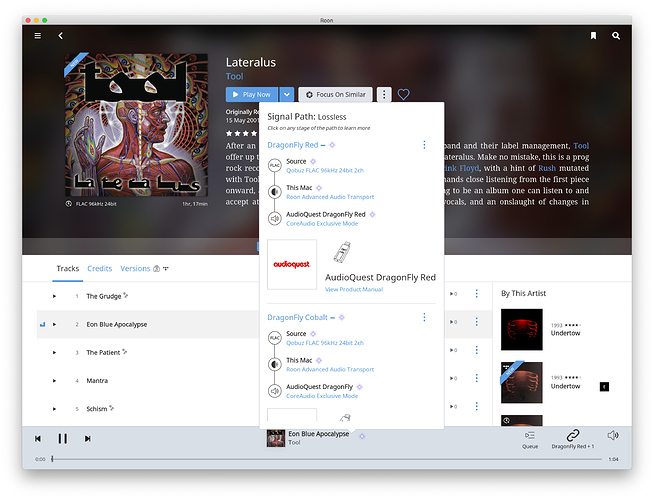The image size is (655, 500).
Task: Skip to next track
Action: [x=87, y=439]
